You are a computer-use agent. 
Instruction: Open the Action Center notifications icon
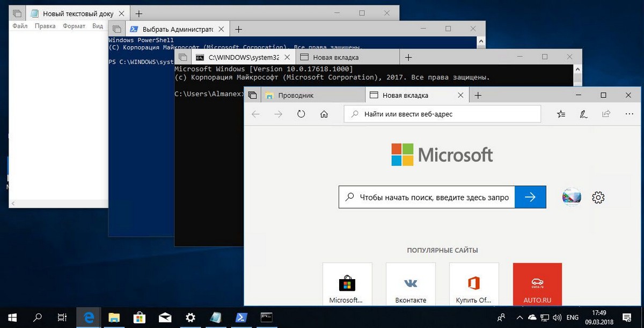pyautogui.click(x=627, y=317)
